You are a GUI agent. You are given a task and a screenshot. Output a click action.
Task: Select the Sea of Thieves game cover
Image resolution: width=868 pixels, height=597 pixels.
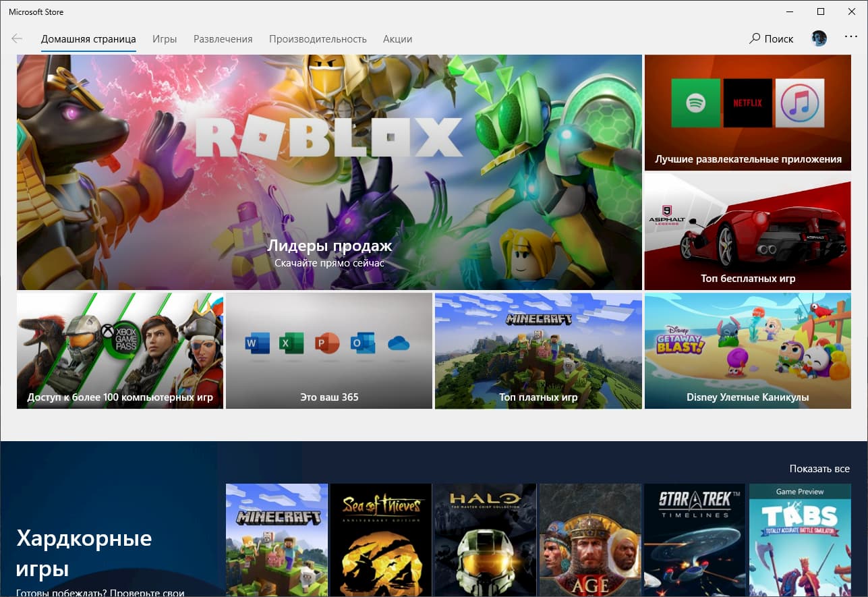[x=381, y=540]
